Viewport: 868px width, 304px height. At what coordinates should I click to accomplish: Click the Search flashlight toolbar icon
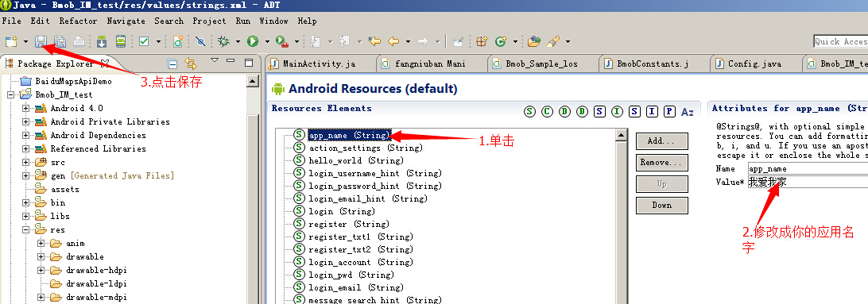tap(552, 41)
